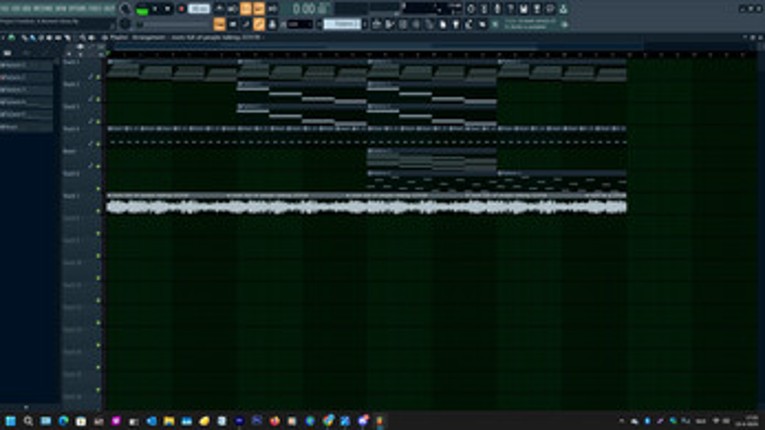The height and width of the screenshot is (430, 765).
Task: Open the FILE menu
Action: tap(5, 8)
